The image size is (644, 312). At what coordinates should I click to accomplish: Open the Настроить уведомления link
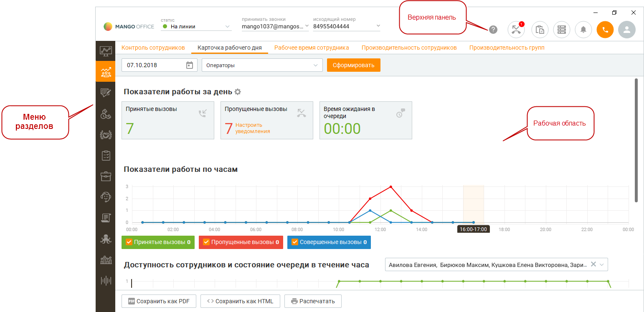point(253,128)
